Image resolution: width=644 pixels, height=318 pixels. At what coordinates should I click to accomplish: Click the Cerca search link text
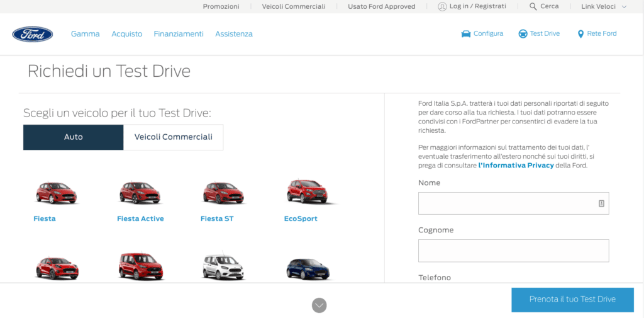click(550, 6)
